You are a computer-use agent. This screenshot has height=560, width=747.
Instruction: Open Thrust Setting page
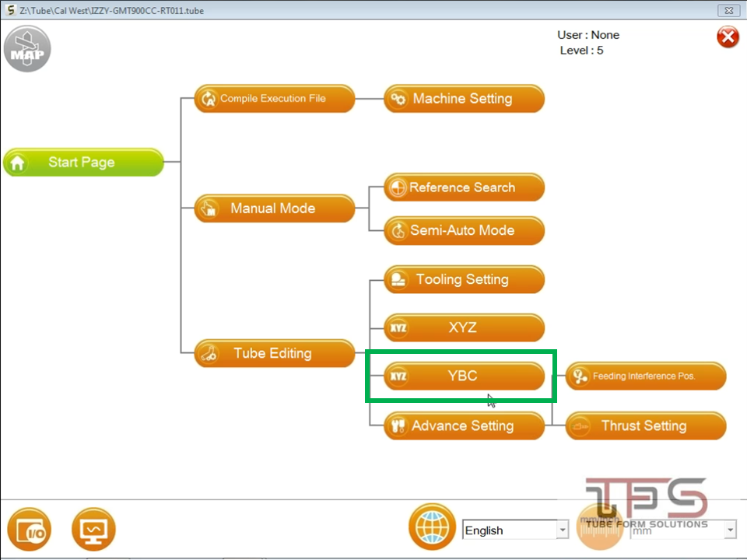pos(645,425)
